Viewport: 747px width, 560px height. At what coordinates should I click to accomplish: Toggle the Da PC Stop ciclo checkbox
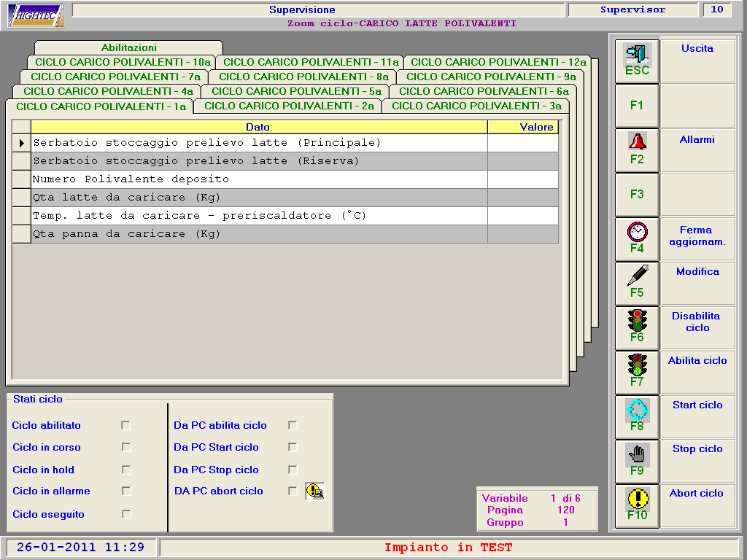[x=293, y=470]
